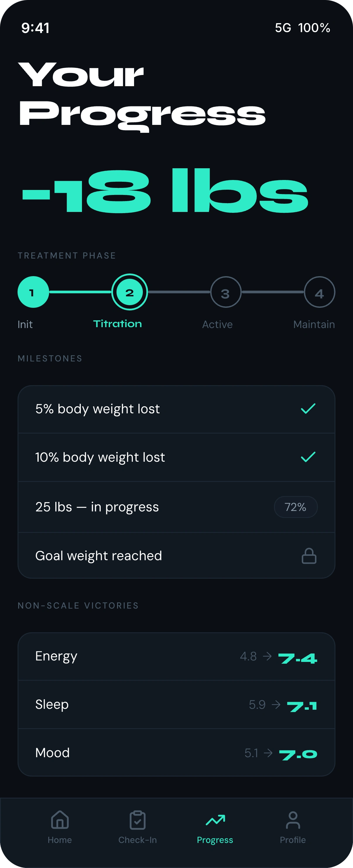Tap the checkmark for 10% body weight lost
The width and height of the screenshot is (353, 868).
coord(308,457)
